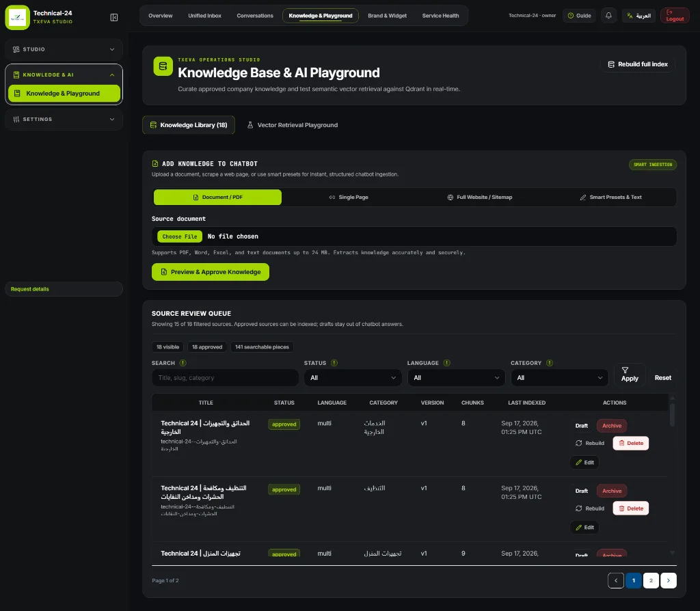Open the Unified Inbox tab
The image size is (700, 611).
point(204,16)
